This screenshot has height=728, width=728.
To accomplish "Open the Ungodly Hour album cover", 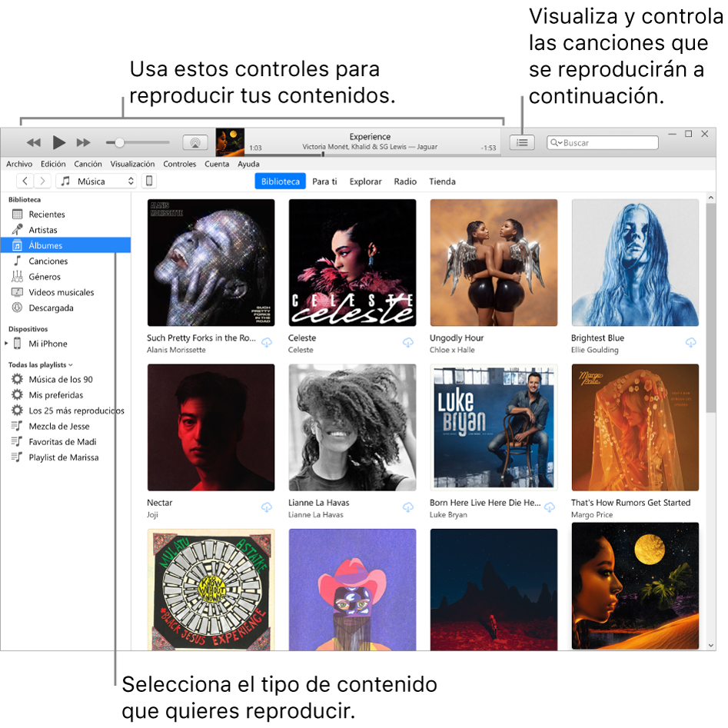I will point(494,263).
